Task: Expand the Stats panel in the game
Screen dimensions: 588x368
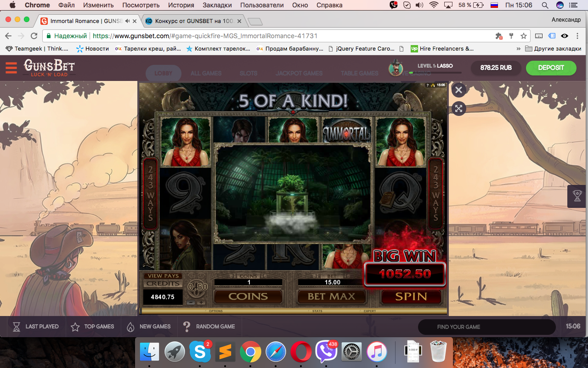Action: click(x=317, y=311)
